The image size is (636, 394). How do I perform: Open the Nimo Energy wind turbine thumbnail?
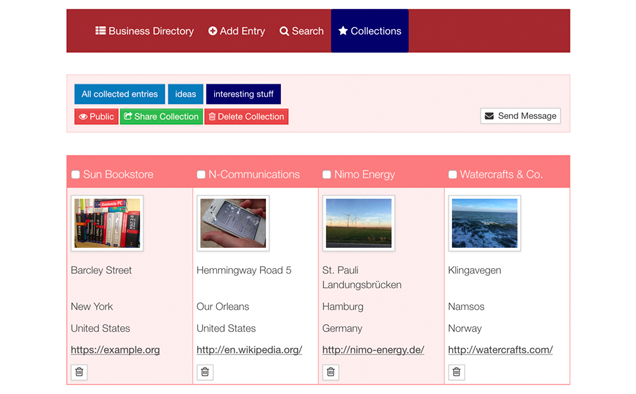[x=359, y=223]
